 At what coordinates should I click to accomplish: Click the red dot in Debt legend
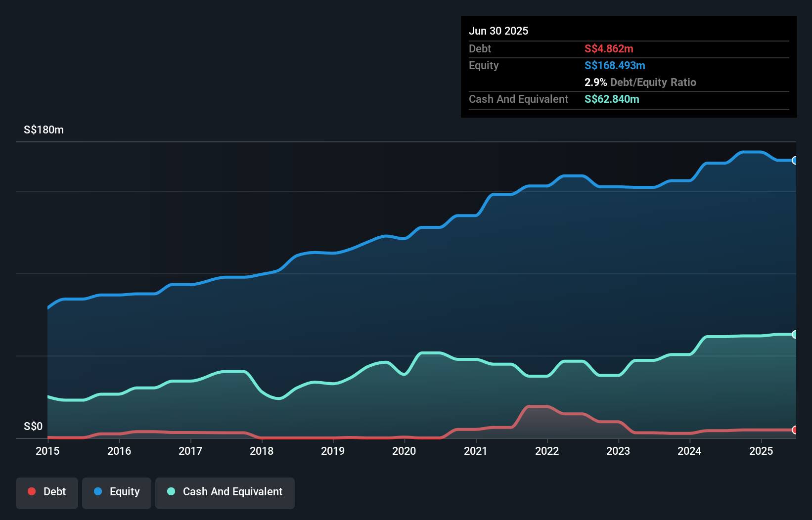[32, 491]
